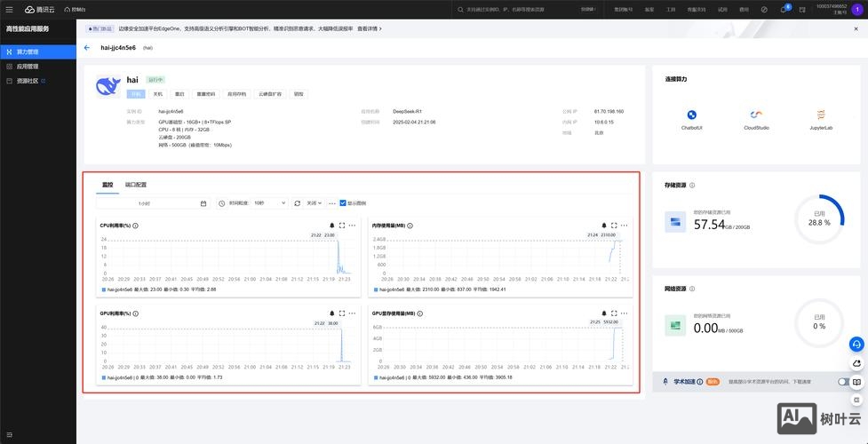The height and width of the screenshot is (444, 868).
Task: Open customer support headset floating icon
Action: 856,345
